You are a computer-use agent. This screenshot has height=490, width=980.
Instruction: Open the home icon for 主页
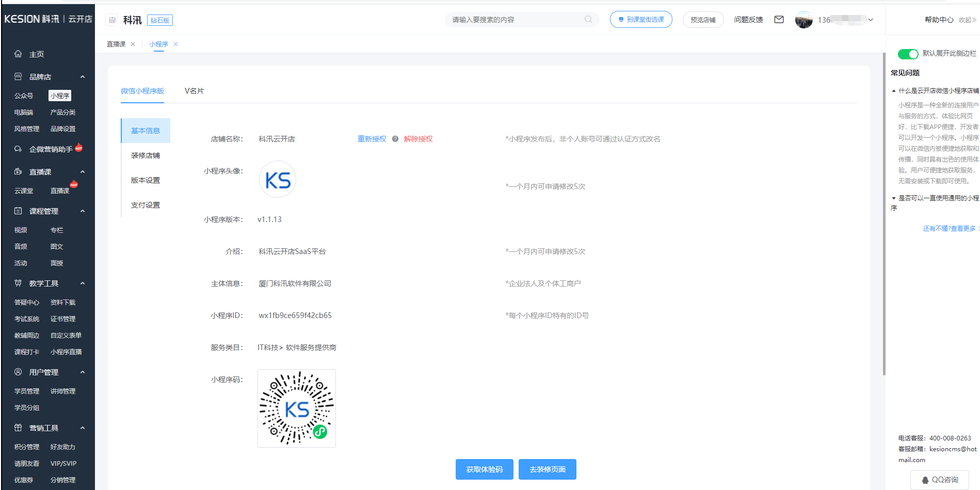[18, 54]
